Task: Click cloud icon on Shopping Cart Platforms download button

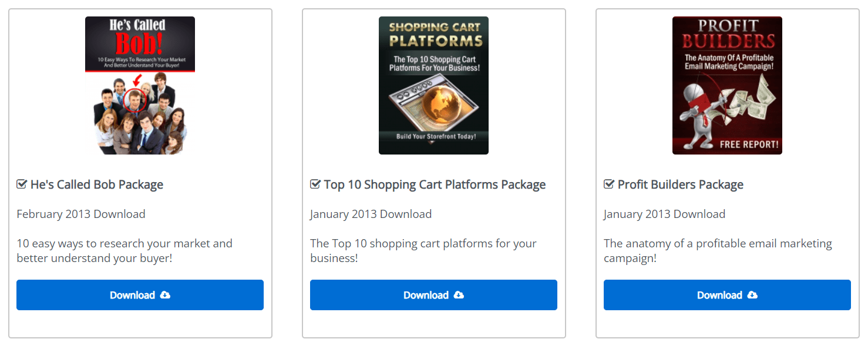Action: pyautogui.click(x=459, y=295)
